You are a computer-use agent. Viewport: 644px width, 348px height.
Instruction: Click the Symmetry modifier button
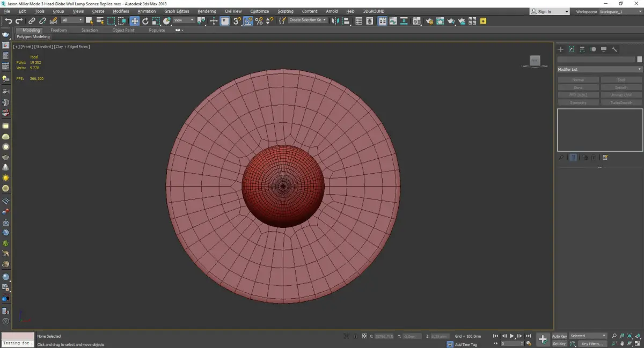pyautogui.click(x=578, y=102)
